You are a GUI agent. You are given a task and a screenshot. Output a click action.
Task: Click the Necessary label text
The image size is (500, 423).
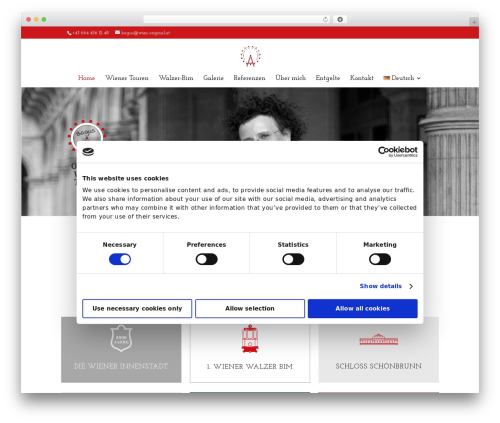click(x=120, y=245)
